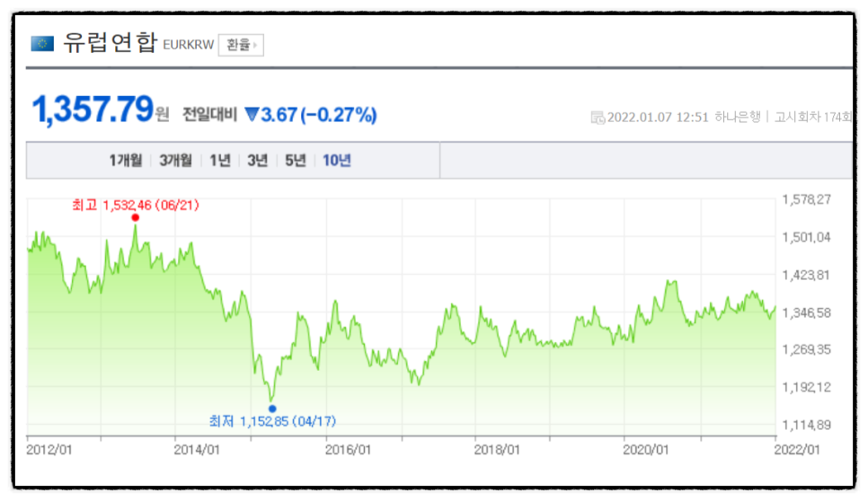The width and height of the screenshot is (868, 501).
Task: Click the EURKRW currency code
Action: click(188, 45)
